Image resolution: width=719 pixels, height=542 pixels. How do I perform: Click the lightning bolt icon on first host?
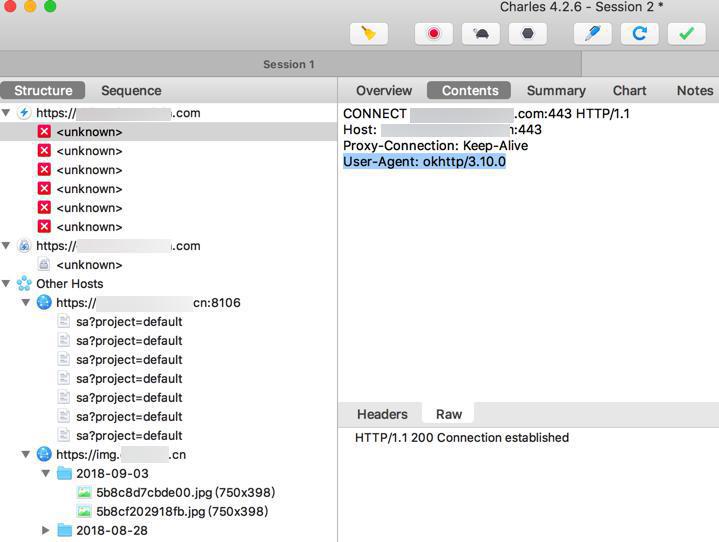(x=24, y=113)
